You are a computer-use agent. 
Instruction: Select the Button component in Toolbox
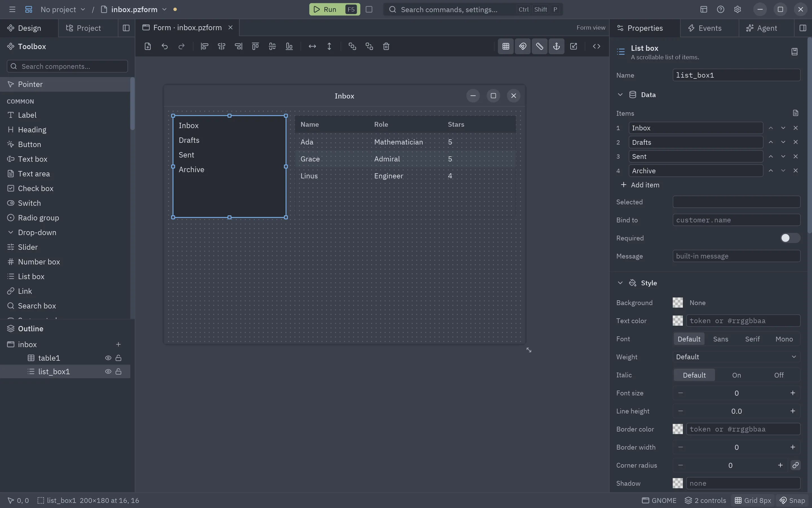tap(65, 144)
